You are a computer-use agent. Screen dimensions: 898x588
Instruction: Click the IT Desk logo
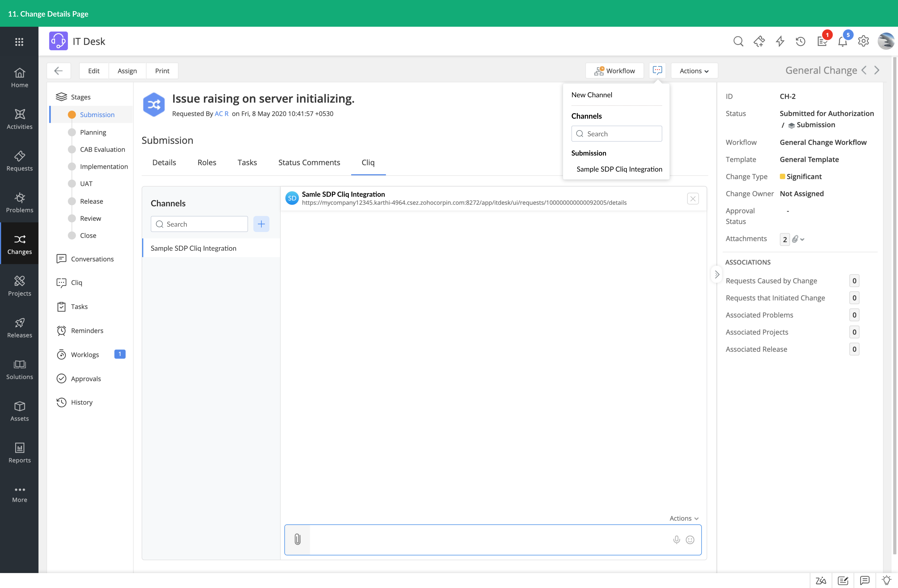(59, 41)
